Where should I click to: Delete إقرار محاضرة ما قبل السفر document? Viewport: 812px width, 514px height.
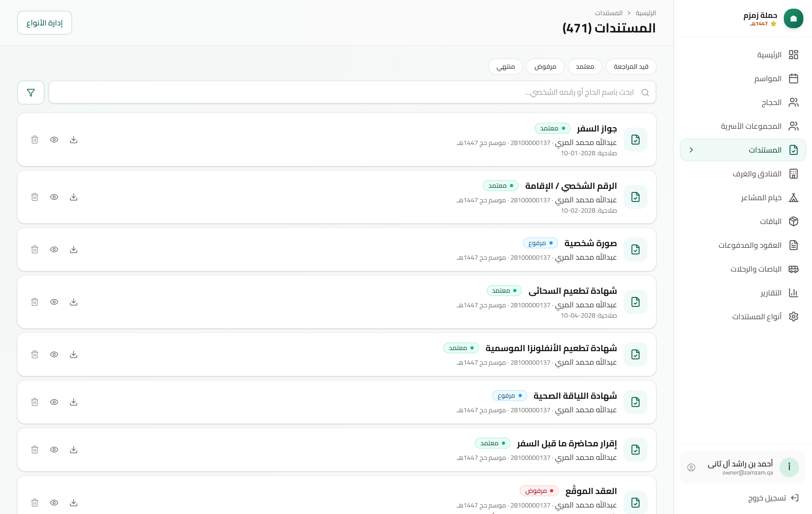click(35, 450)
